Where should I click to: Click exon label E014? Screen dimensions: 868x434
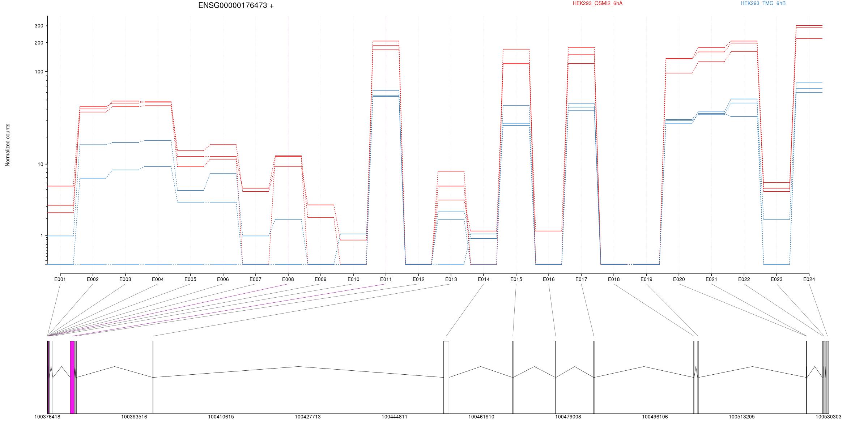484,279
